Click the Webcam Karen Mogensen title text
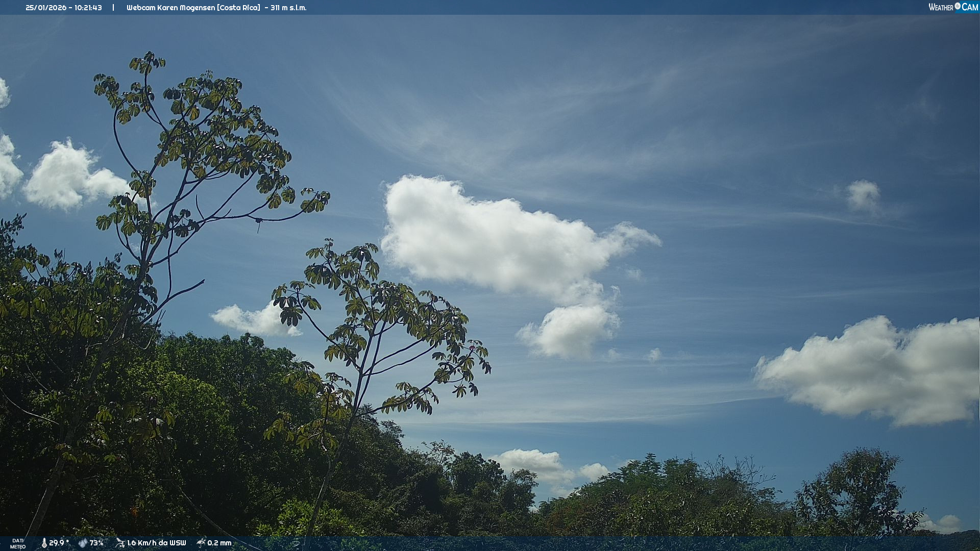Image resolution: width=980 pixels, height=551 pixels. [x=171, y=8]
